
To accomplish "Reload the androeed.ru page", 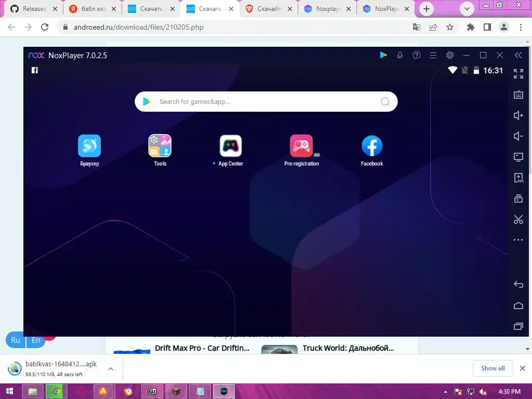I will tap(45, 27).
